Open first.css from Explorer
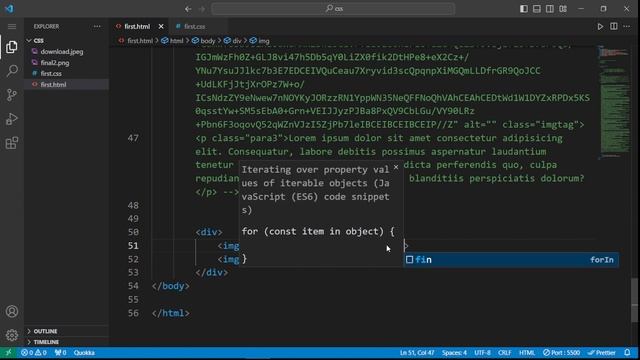640x360 pixels. pyautogui.click(x=51, y=73)
